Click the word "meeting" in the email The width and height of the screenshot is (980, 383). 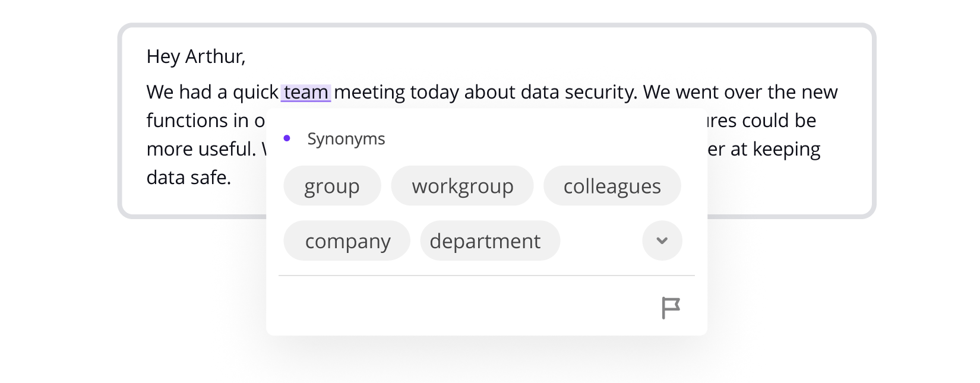pos(369,93)
